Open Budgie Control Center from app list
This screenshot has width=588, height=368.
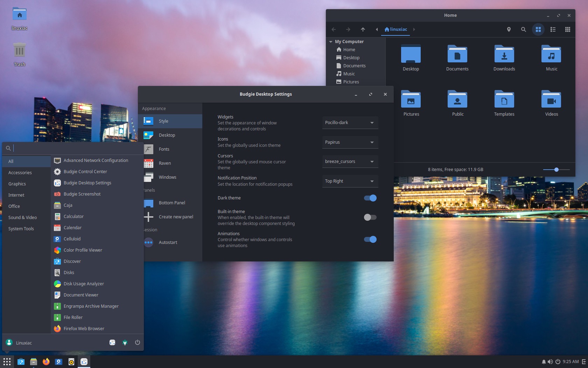[x=85, y=171]
